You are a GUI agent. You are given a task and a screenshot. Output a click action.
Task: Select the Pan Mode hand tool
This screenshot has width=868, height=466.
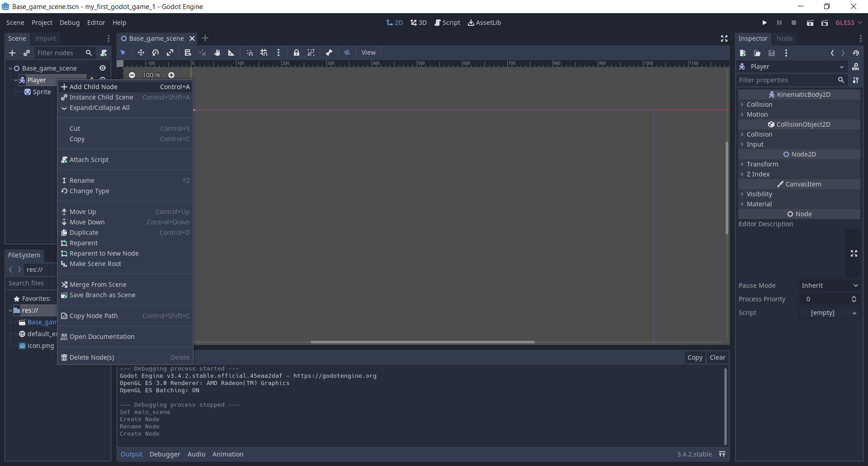pos(217,52)
